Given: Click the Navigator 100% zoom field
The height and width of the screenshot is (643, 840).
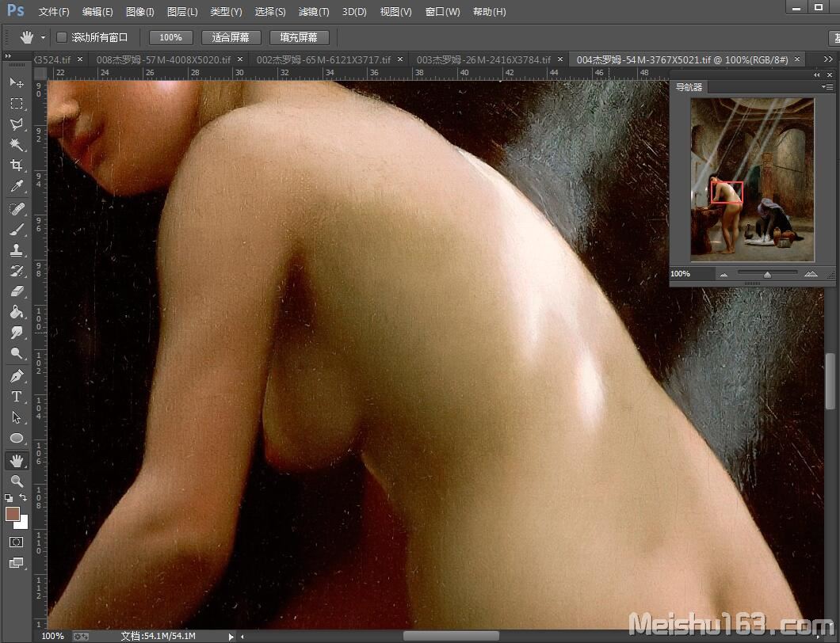Looking at the screenshot, I should (692, 273).
